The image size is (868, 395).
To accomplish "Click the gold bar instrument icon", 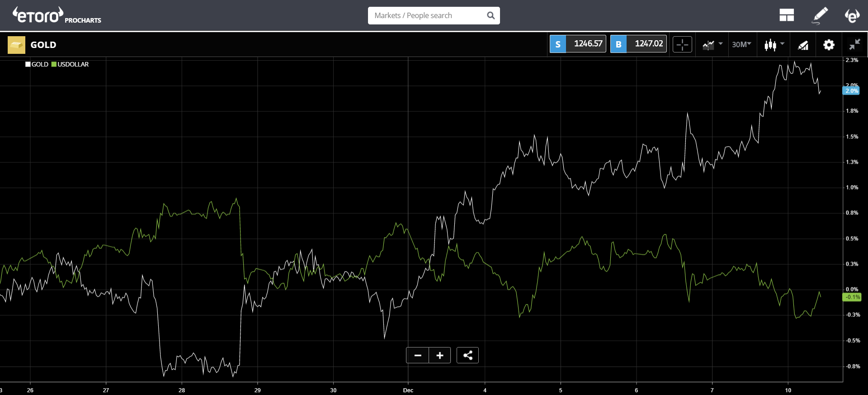I will point(16,45).
